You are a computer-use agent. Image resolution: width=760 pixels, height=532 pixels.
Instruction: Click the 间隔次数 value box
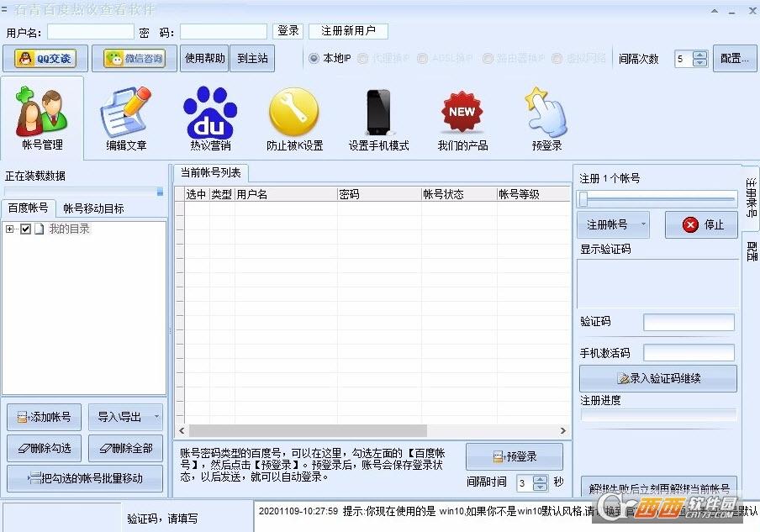coord(683,59)
